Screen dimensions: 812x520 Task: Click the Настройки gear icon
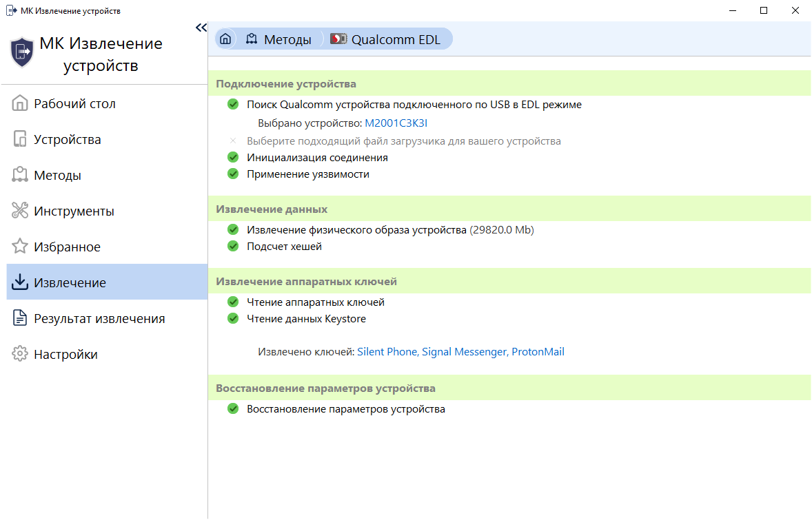(20, 354)
